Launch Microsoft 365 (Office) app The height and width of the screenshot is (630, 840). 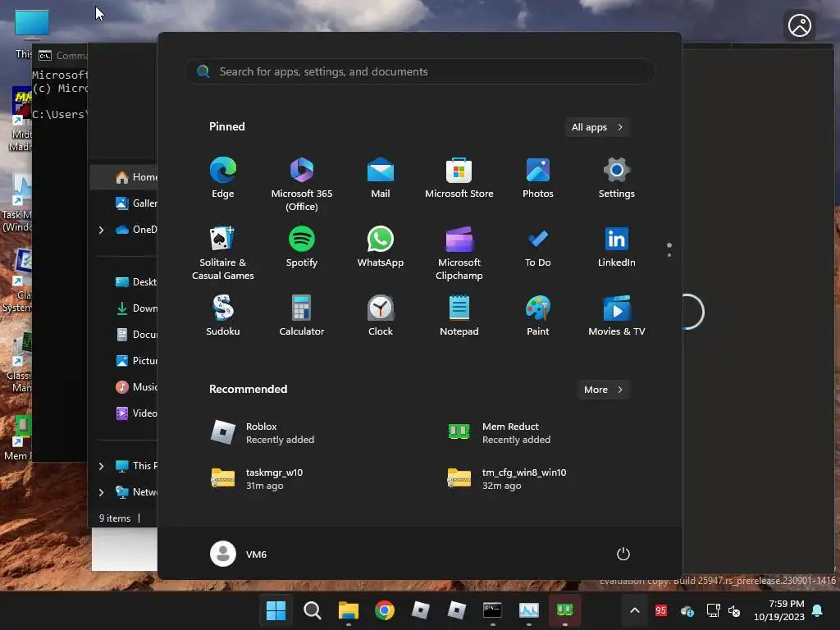pyautogui.click(x=302, y=185)
